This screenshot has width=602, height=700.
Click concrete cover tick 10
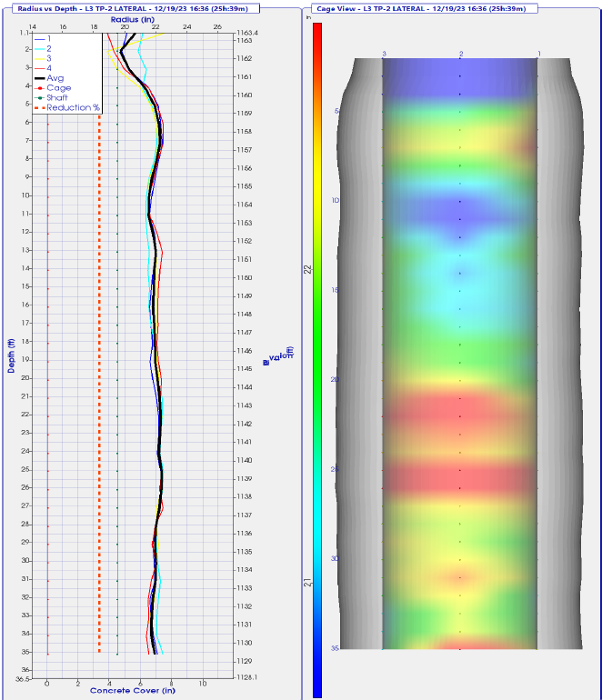coord(202,684)
